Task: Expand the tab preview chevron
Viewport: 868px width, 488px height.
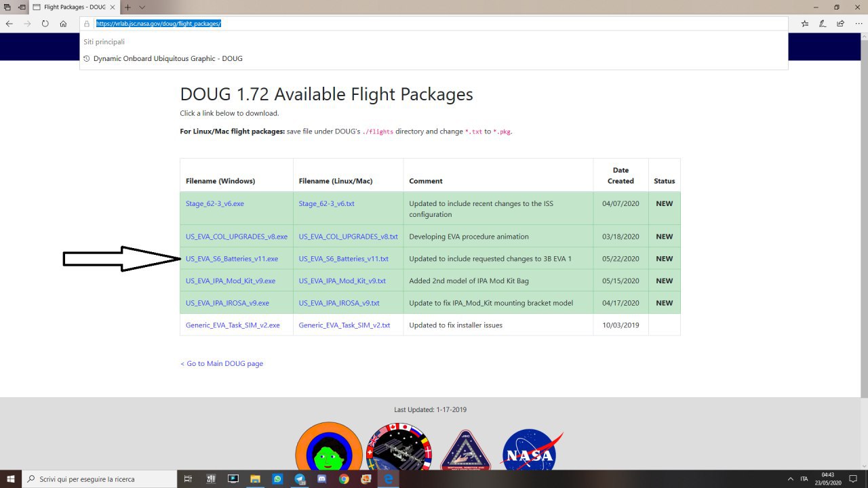Action: (142, 7)
